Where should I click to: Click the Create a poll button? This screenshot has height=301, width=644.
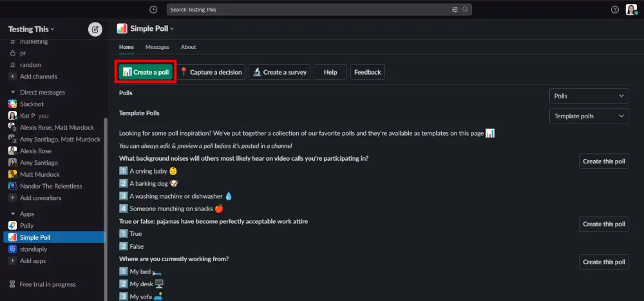[146, 72]
